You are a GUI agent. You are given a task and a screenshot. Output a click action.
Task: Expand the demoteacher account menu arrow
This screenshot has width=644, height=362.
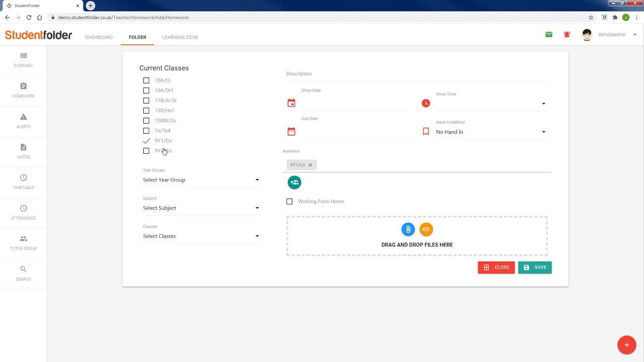635,35
